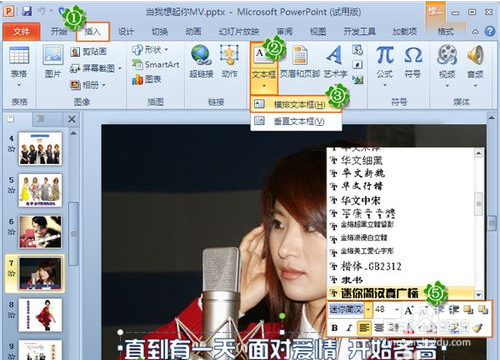Viewport: 500px width, 360px height.
Task: Select slide 8 thumbnail
Action: (40, 315)
